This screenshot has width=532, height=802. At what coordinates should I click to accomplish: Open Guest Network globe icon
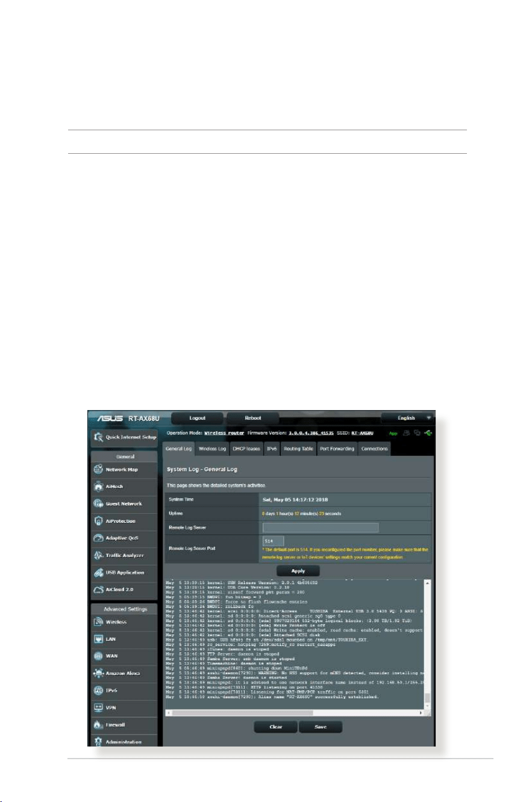pyautogui.click(x=99, y=504)
